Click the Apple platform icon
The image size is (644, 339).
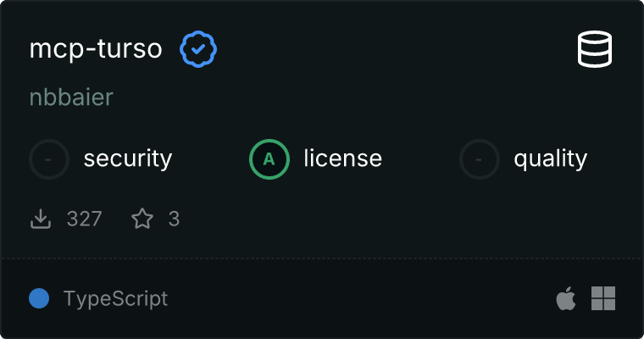pos(565,298)
